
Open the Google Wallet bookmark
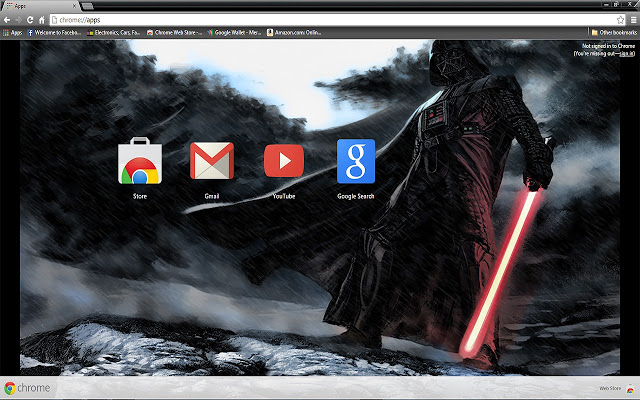(234, 33)
